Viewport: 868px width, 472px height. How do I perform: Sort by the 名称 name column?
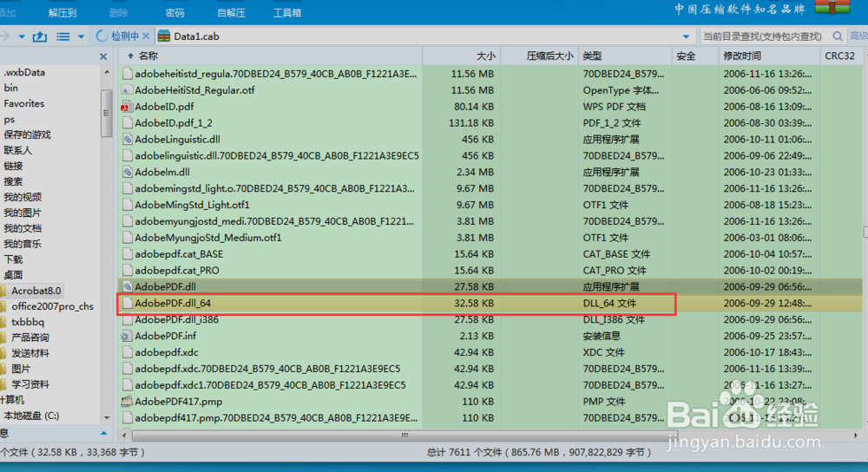tap(148, 56)
